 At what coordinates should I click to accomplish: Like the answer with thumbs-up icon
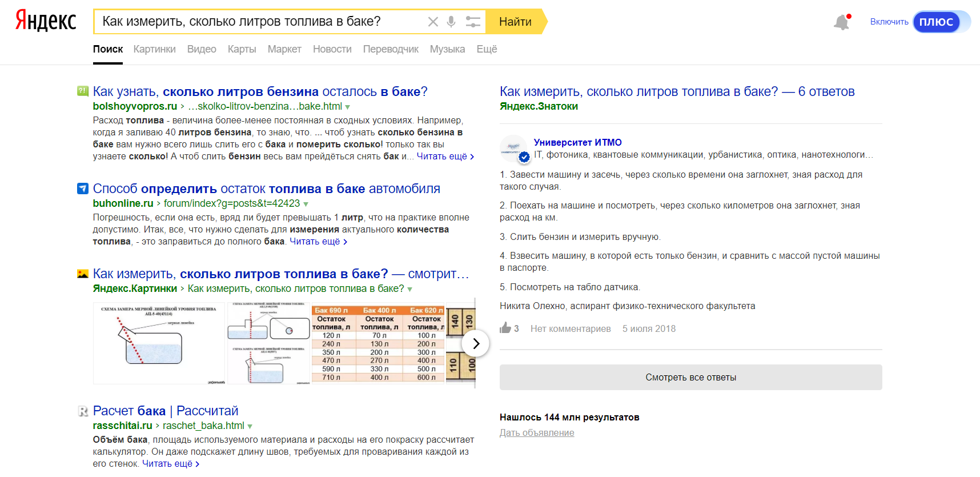point(505,328)
